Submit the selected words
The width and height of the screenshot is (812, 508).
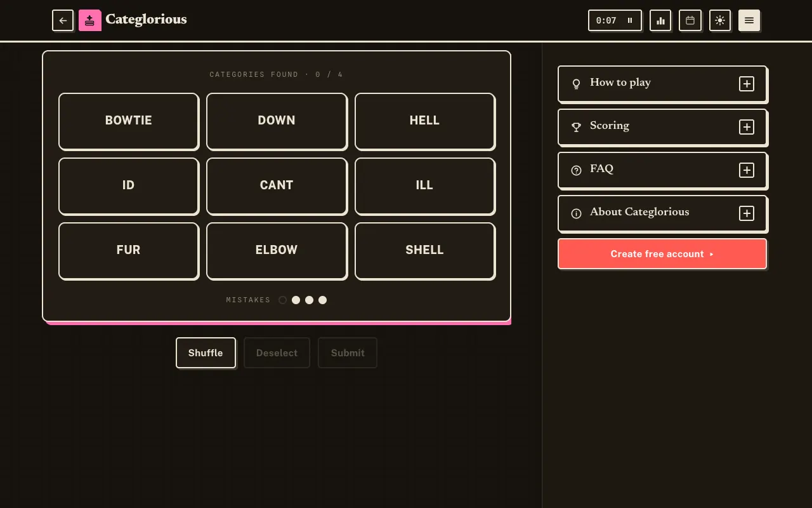[x=348, y=352]
